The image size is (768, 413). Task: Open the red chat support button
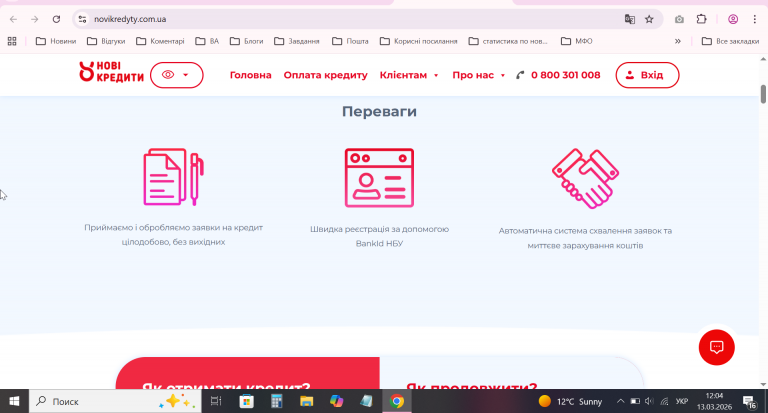coord(717,347)
